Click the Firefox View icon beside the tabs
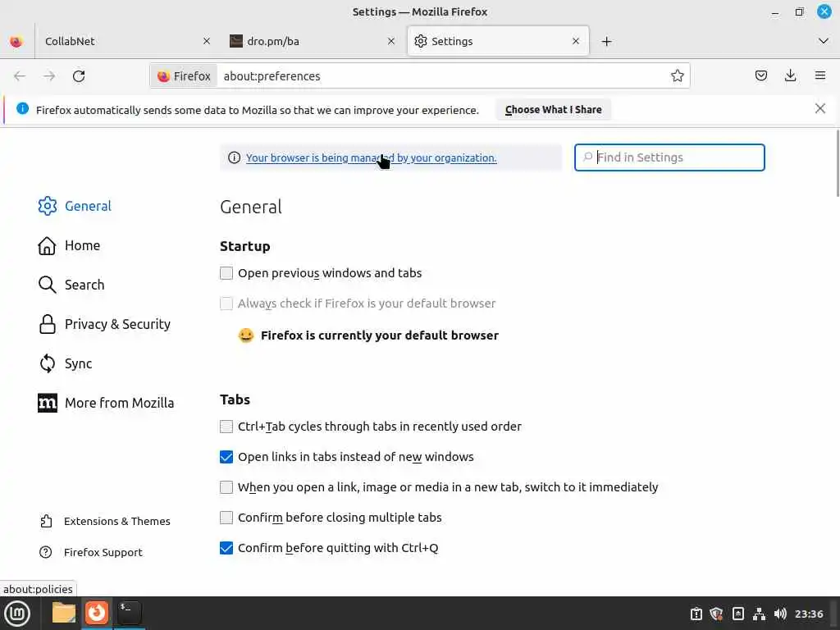 16,41
